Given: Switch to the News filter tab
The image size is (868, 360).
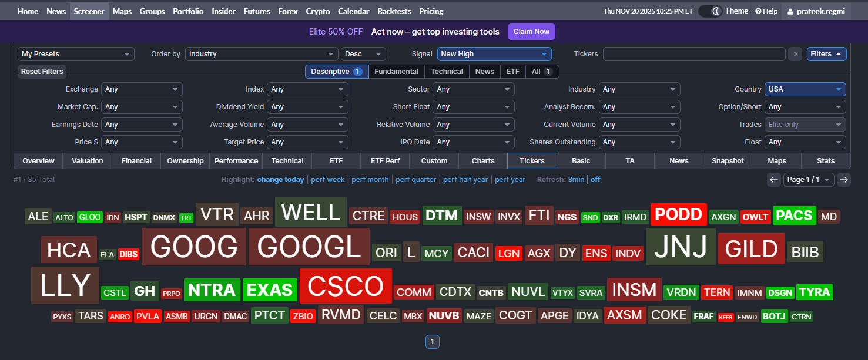Looking at the screenshot, I should (x=485, y=72).
